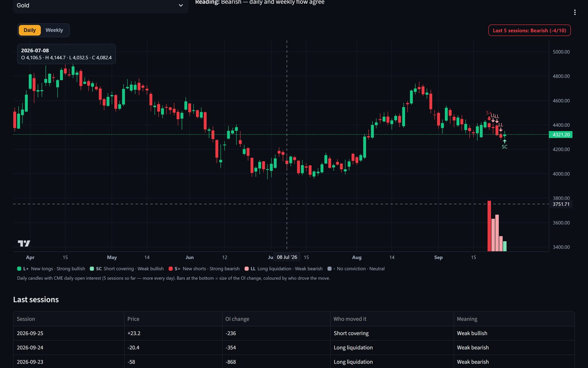Switch to the Daily view

[x=30, y=30]
